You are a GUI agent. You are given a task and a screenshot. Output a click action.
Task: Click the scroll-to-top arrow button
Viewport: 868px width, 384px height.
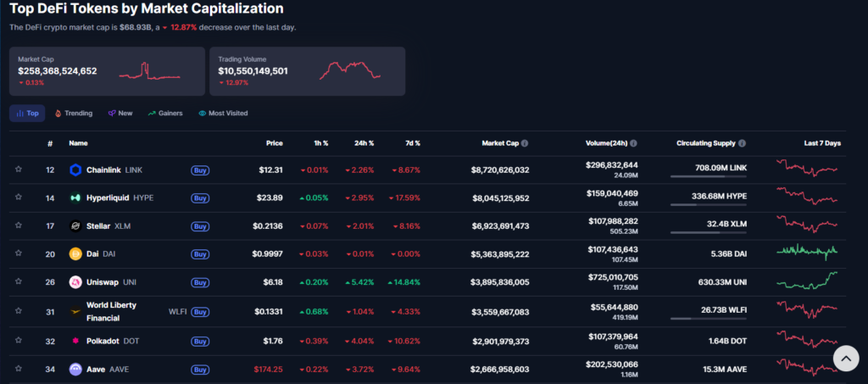[845, 359]
